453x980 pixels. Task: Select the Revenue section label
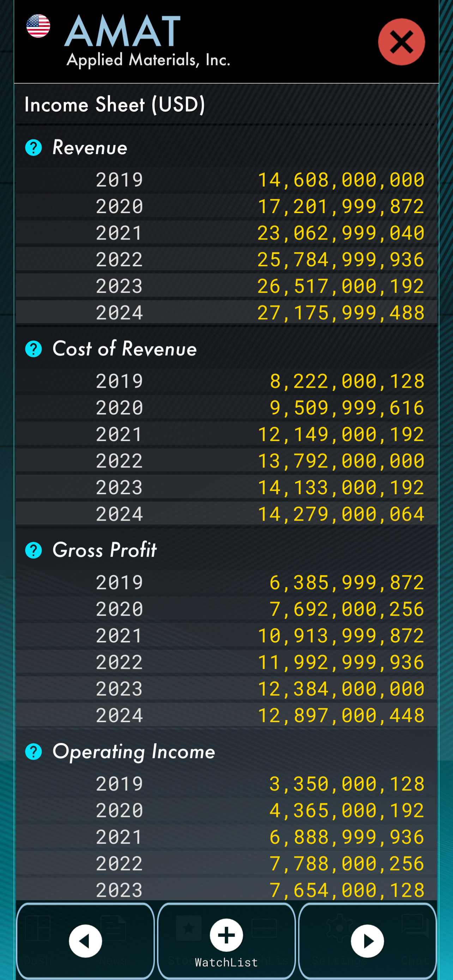pyautogui.click(x=90, y=147)
